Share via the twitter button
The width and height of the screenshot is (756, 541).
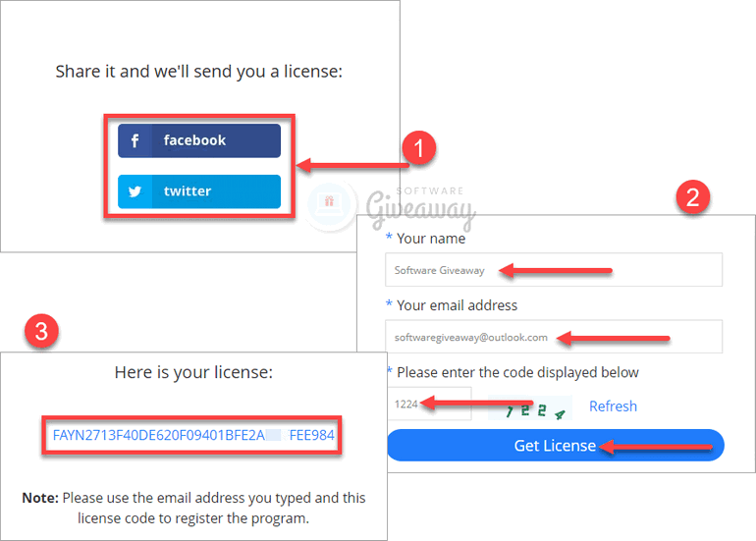(x=199, y=191)
